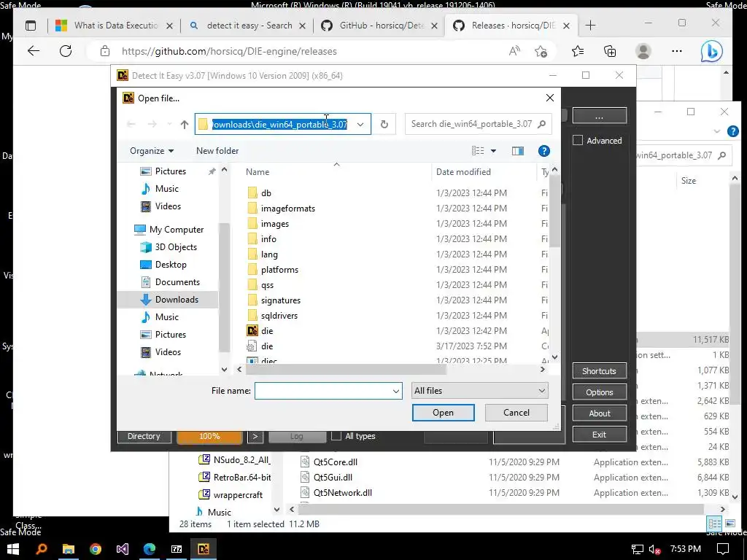The width and height of the screenshot is (747, 560).
Task: Open Desktop in navigation pane
Action: pos(171,264)
